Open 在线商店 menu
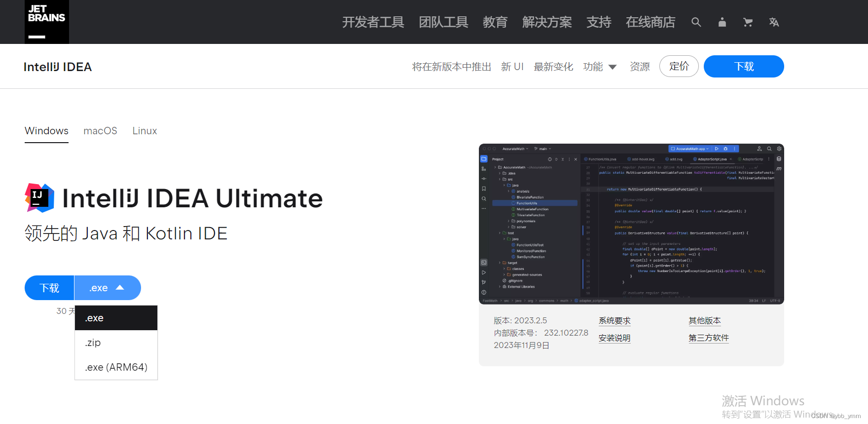This screenshot has width=868, height=424. pyautogui.click(x=651, y=22)
